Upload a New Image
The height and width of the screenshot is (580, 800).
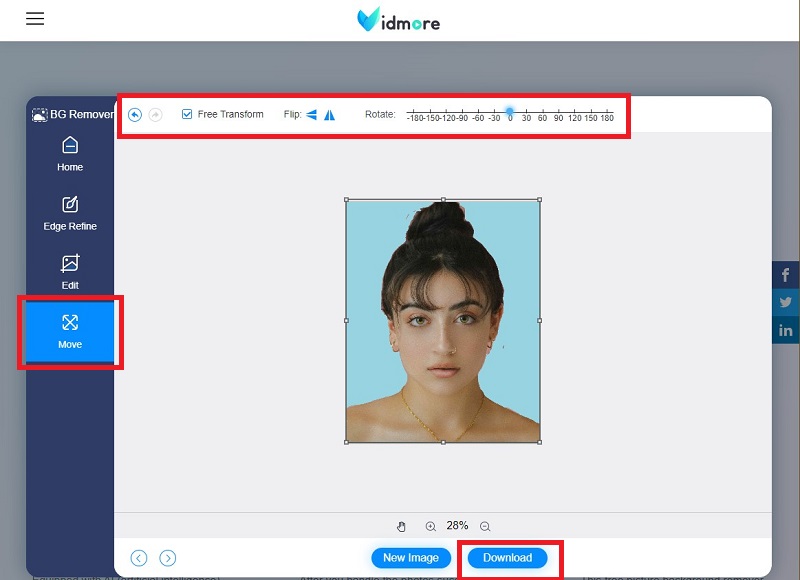(x=411, y=558)
